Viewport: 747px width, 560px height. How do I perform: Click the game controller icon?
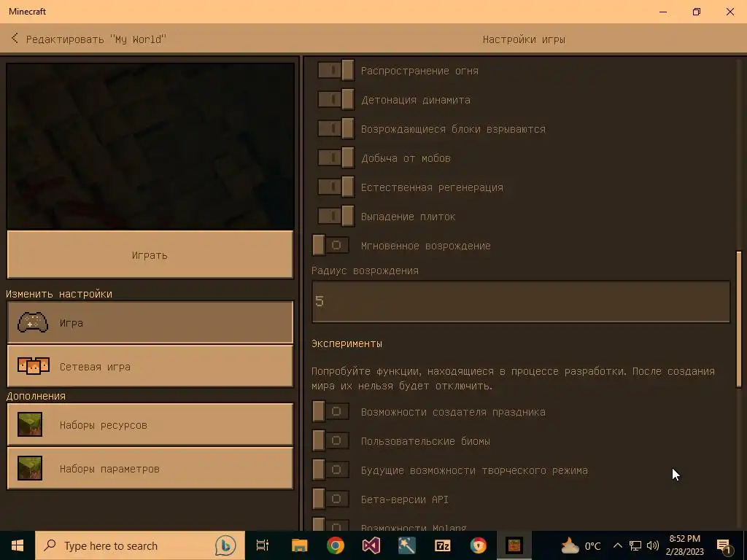33,322
